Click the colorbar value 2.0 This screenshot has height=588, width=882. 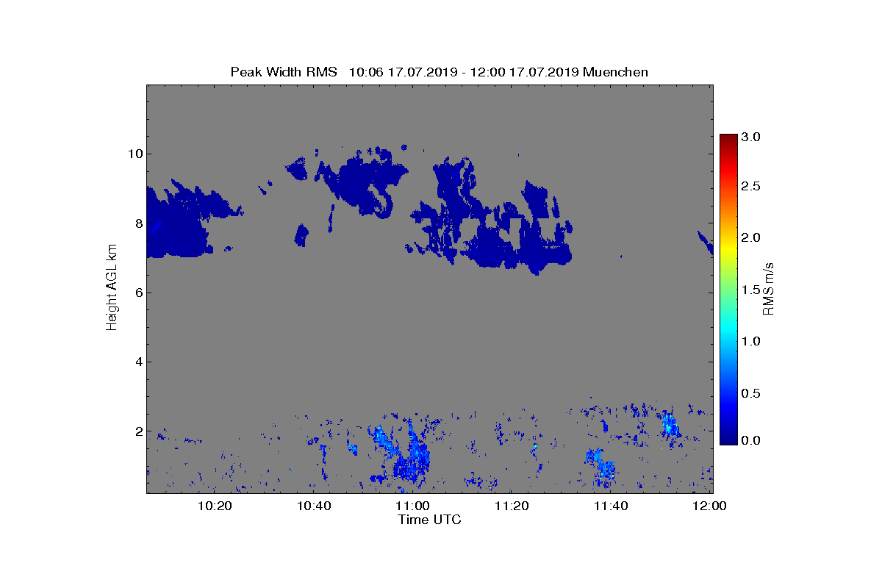tap(750, 237)
